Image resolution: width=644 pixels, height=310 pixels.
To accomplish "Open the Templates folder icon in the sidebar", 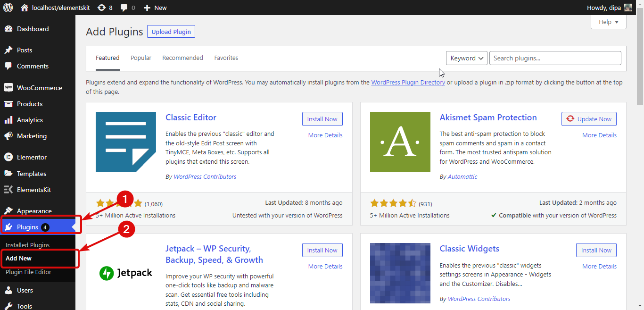I will pos(10,173).
